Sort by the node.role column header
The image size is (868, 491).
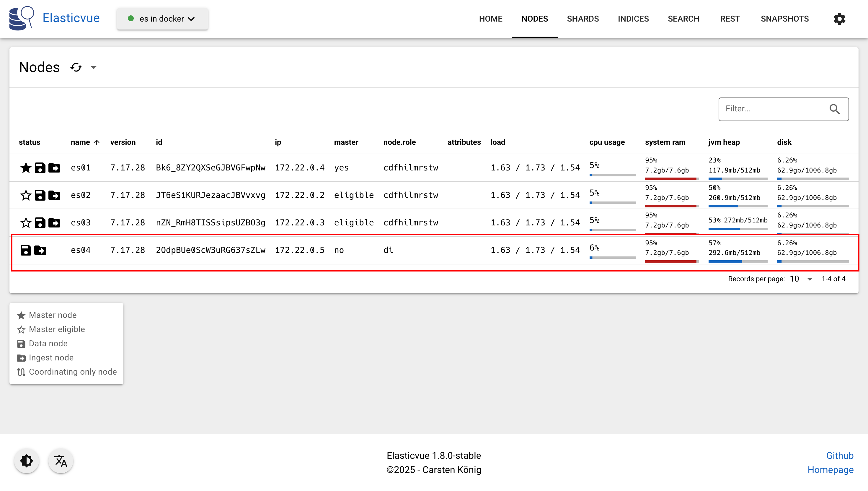(x=399, y=142)
